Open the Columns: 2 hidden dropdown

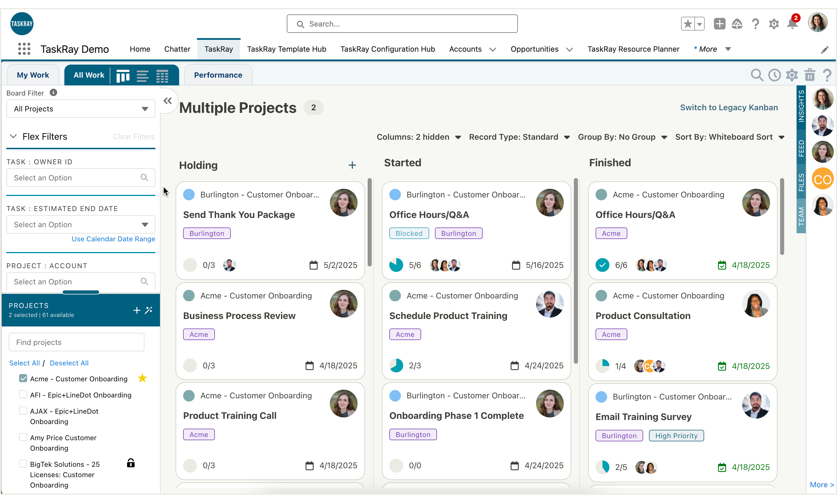418,137
